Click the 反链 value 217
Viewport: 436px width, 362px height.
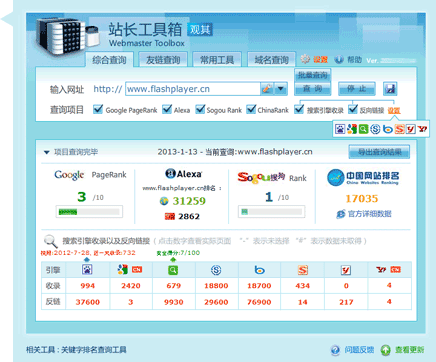[x=346, y=302]
